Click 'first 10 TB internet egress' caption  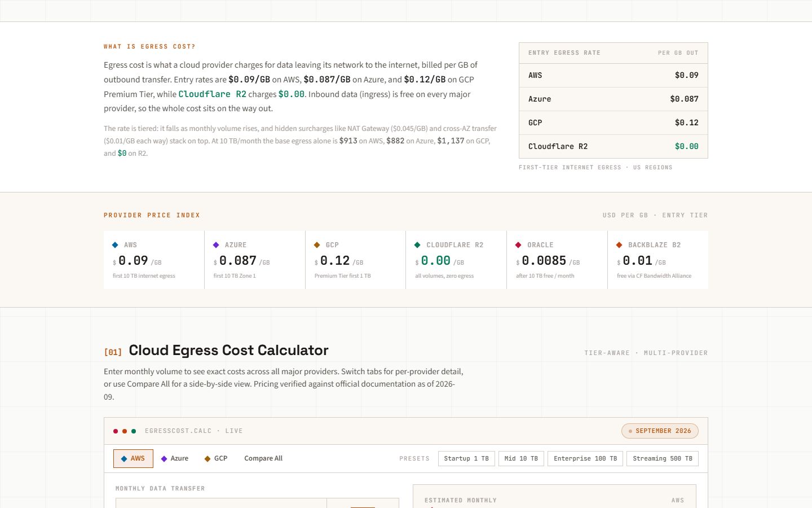point(144,276)
